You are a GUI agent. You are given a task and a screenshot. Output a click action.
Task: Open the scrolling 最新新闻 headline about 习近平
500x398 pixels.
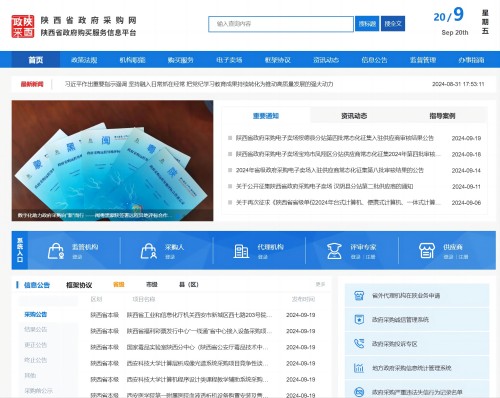click(x=199, y=84)
